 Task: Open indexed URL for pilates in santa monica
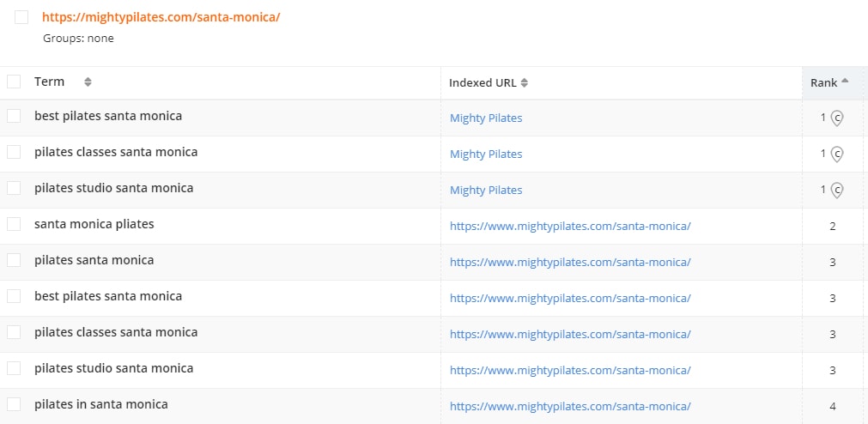click(x=570, y=406)
